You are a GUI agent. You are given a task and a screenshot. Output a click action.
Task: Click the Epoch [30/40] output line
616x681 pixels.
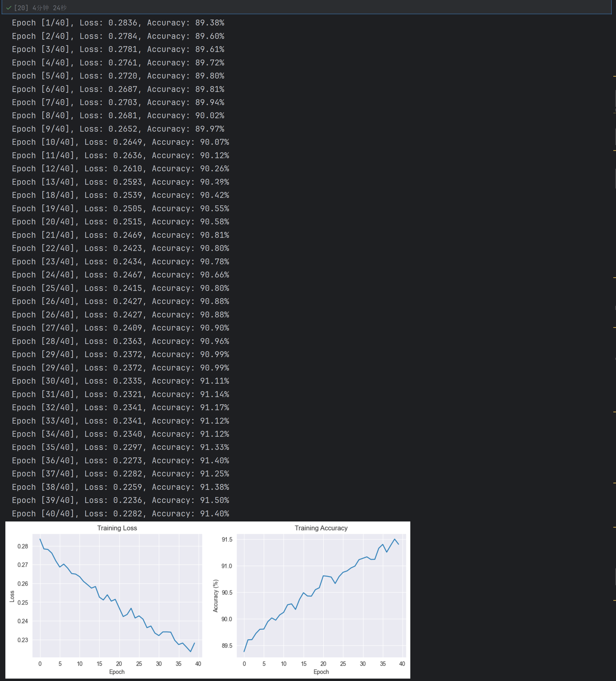coord(120,381)
